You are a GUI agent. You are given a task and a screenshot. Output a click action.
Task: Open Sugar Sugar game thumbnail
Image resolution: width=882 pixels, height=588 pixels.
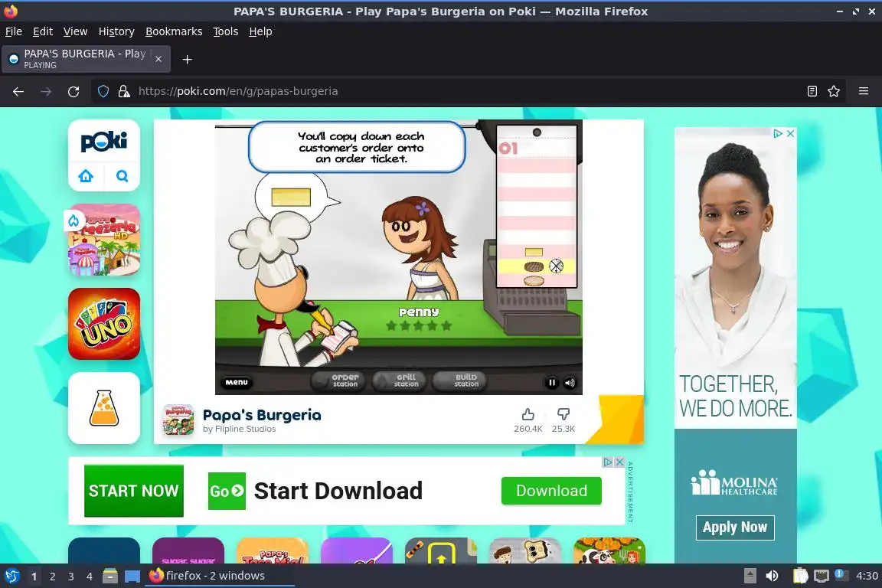[x=188, y=550]
